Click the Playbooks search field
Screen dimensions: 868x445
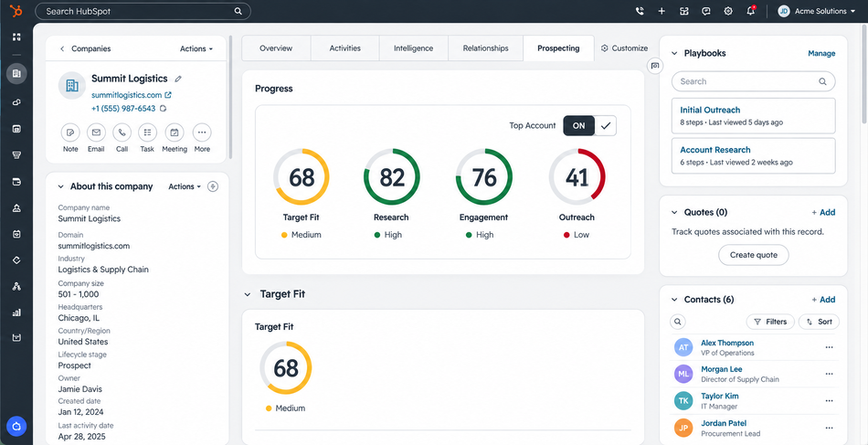tap(754, 81)
